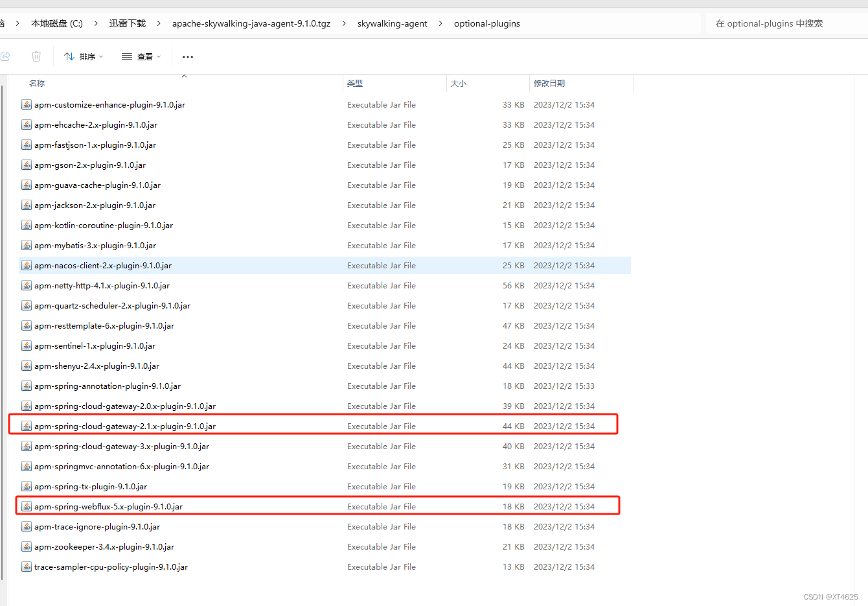Click jar icon of apm-kotlin-coroutine-plugin-9.1.0.jar
868x606 pixels.
tap(27, 225)
